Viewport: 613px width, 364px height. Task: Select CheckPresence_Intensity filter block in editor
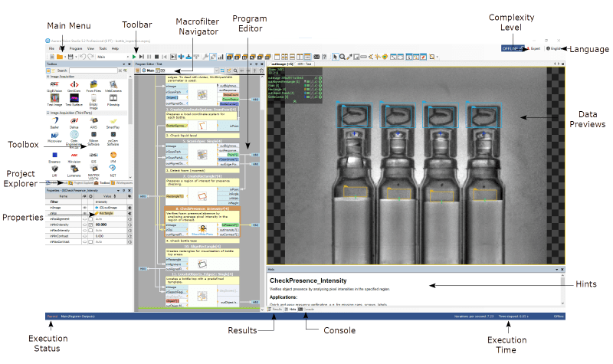point(202,222)
